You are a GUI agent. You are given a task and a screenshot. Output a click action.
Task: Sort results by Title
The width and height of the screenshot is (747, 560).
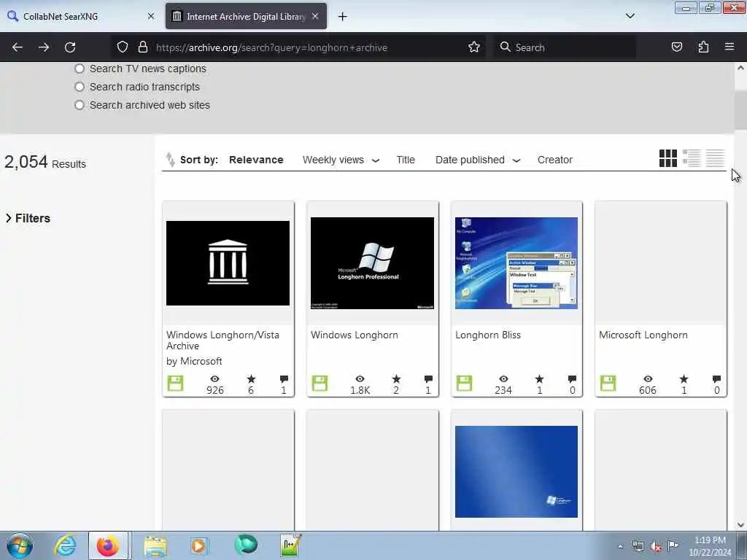point(406,160)
